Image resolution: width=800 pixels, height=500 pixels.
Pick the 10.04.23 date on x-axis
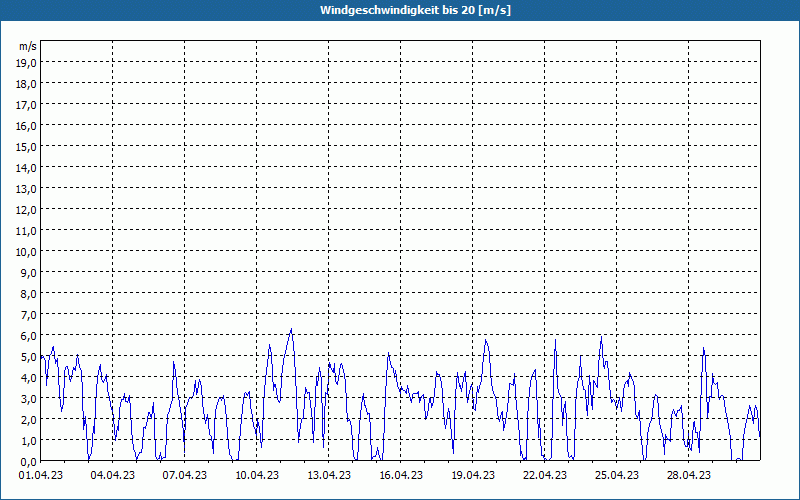click(x=257, y=476)
